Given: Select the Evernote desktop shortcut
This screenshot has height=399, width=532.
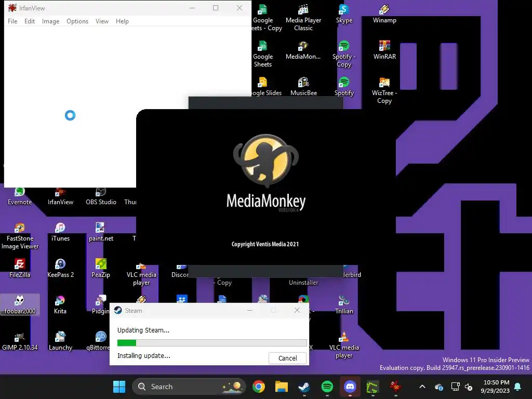Looking at the screenshot, I should tap(20, 197).
